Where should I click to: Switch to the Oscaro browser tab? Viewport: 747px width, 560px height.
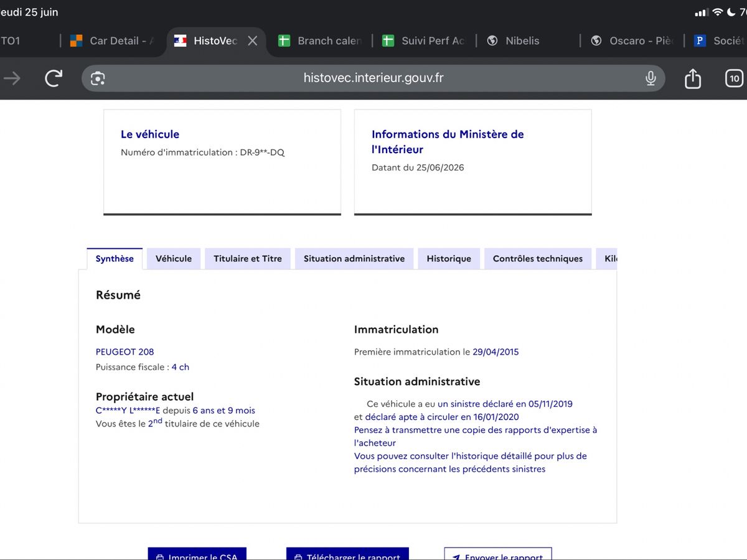tap(632, 40)
